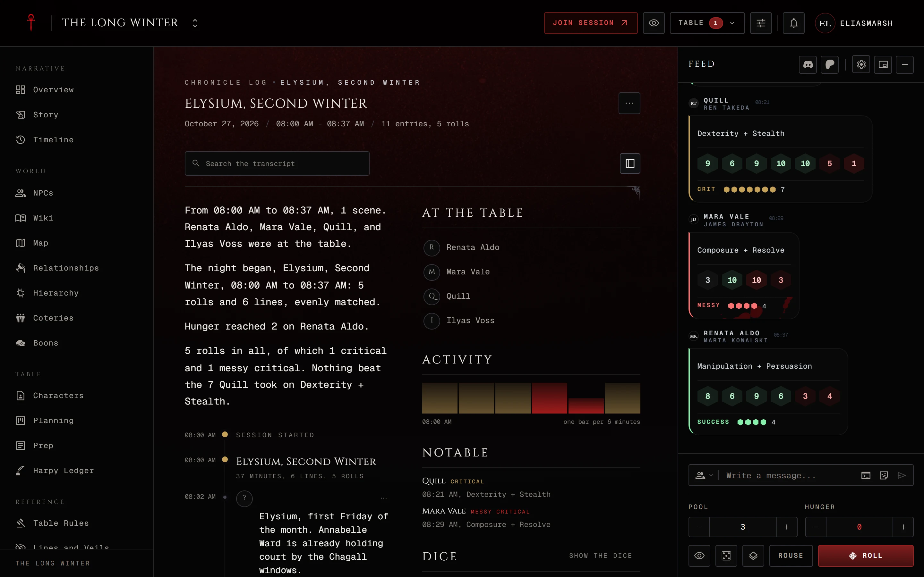
Task: Open the chronicle switcher chevrons
Action: [x=195, y=23]
